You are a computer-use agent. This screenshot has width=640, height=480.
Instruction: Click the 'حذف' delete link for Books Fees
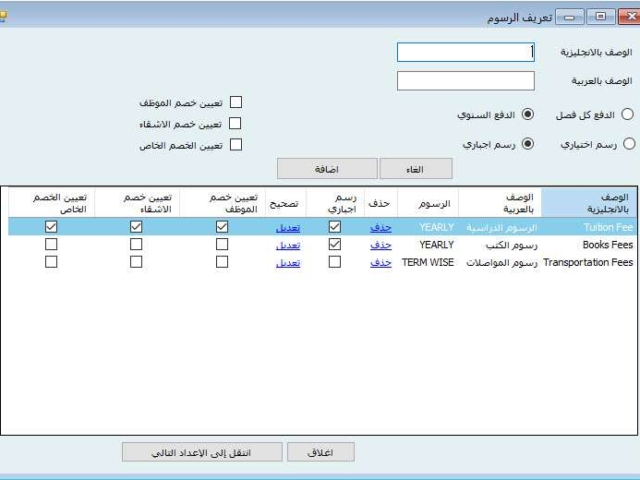click(x=380, y=244)
